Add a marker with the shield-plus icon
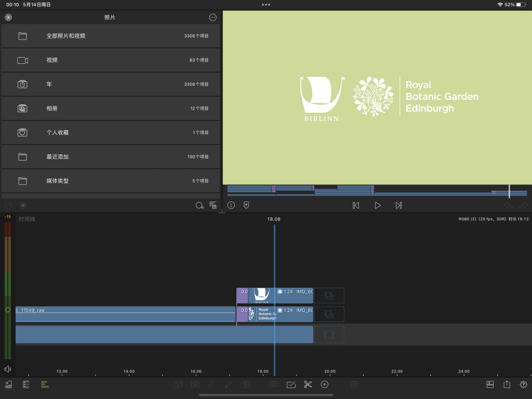This screenshot has width=532, height=399. point(246,205)
